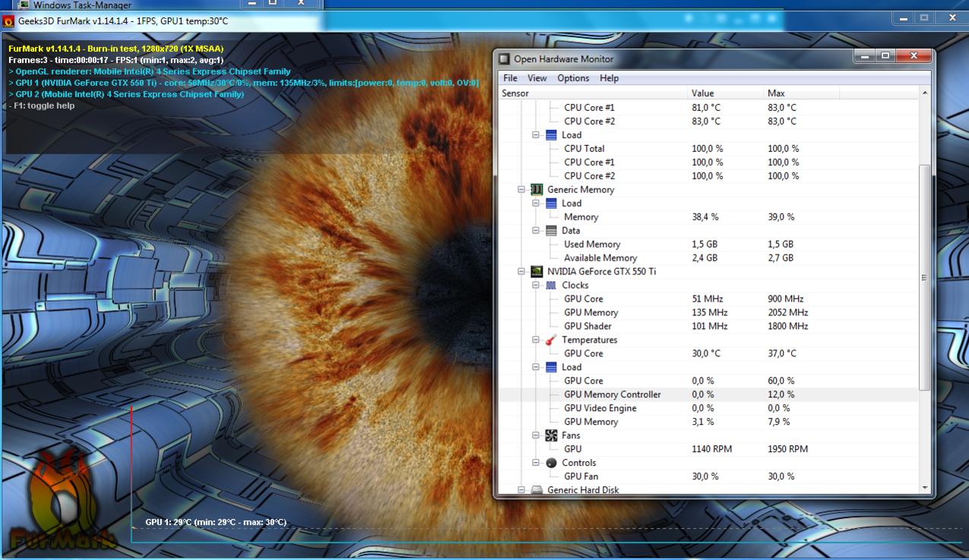Viewport: 969px width, 560px height.
Task: Click the Max column header
Action: [x=801, y=93]
